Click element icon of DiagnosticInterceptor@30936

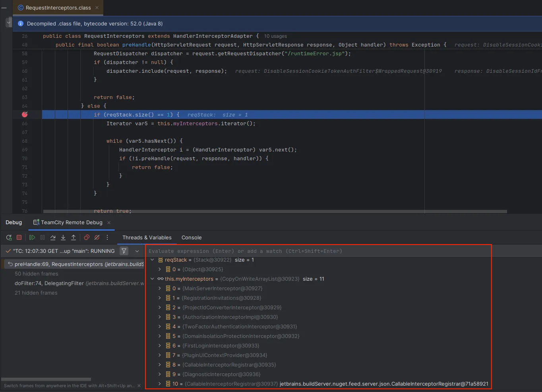[168, 374]
